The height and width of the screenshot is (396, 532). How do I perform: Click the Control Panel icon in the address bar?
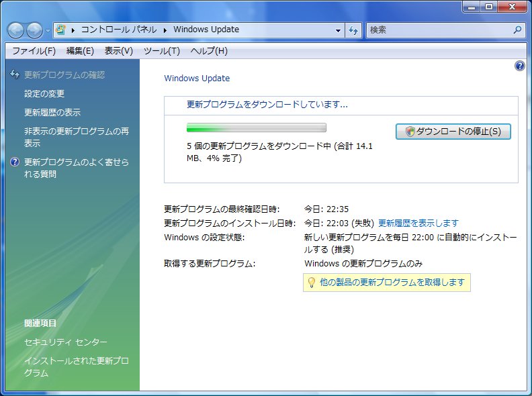[x=60, y=30]
